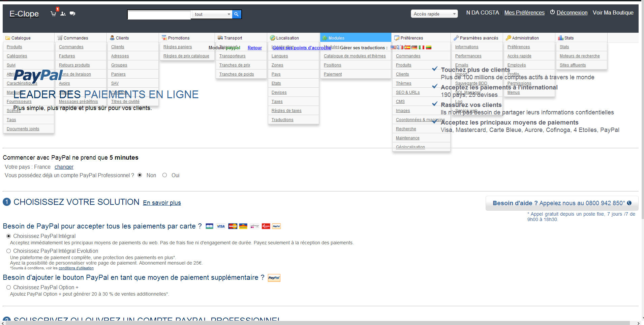
Task: Select the Spanish flag translation icon
Action: (x=408, y=48)
